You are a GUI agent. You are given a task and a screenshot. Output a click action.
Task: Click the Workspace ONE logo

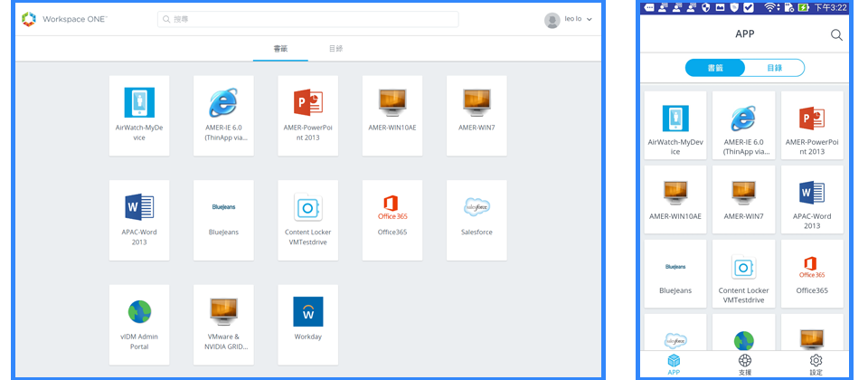[29, 19]
